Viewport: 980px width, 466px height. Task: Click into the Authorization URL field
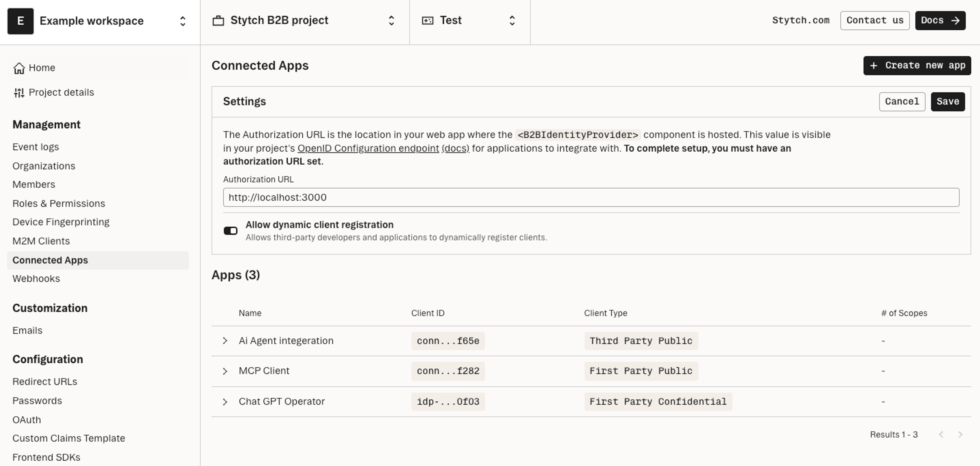[591, 197]
